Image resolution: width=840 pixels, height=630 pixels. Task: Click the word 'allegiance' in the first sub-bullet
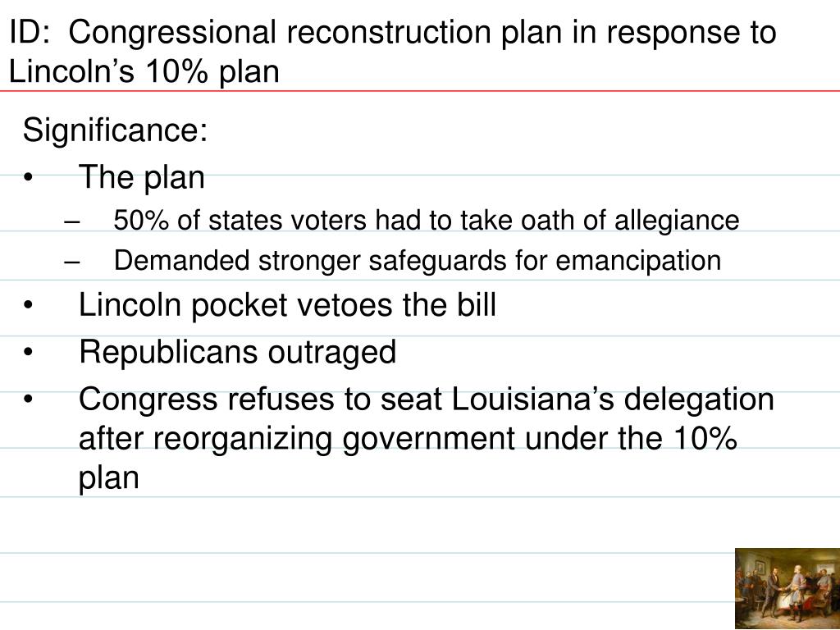pos(677,221)
